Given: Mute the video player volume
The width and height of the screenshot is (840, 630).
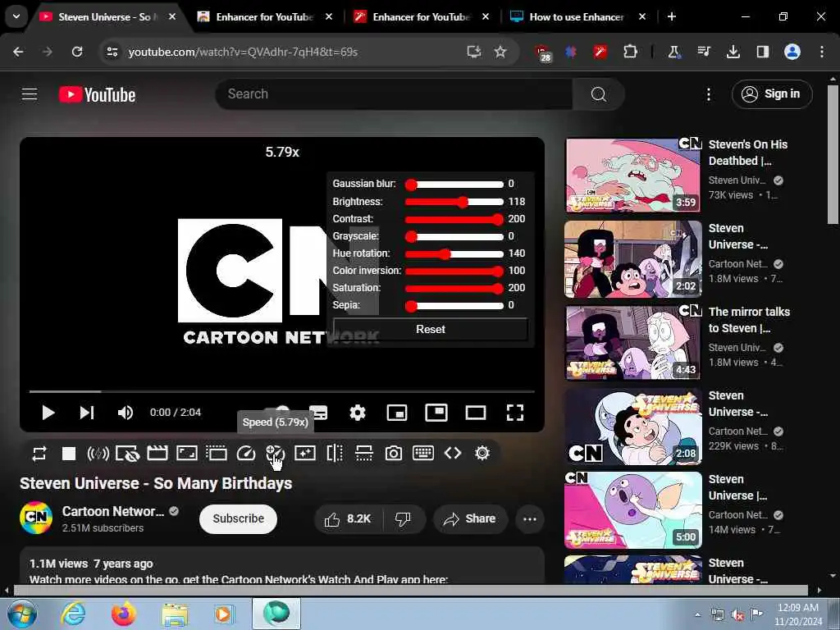Looking at the screenshot, I should 126,413.
